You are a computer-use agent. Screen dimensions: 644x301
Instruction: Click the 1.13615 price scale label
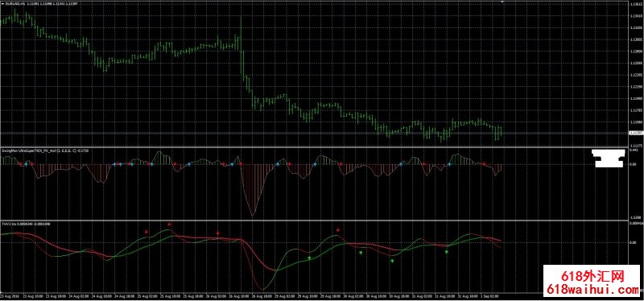(636, 5)
